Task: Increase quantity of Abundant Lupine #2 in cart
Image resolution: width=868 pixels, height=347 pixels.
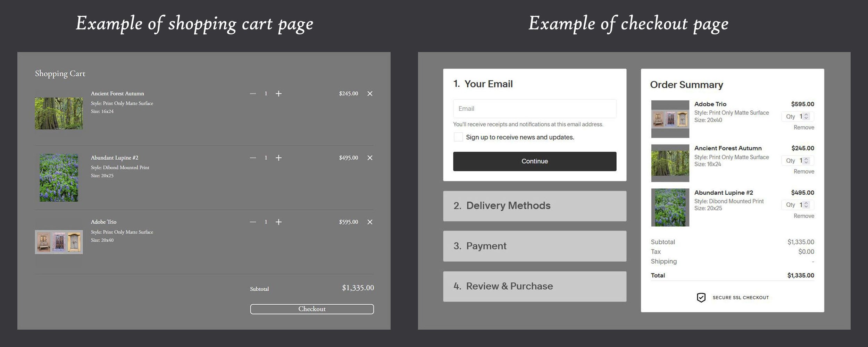Action: coord(278,158)
